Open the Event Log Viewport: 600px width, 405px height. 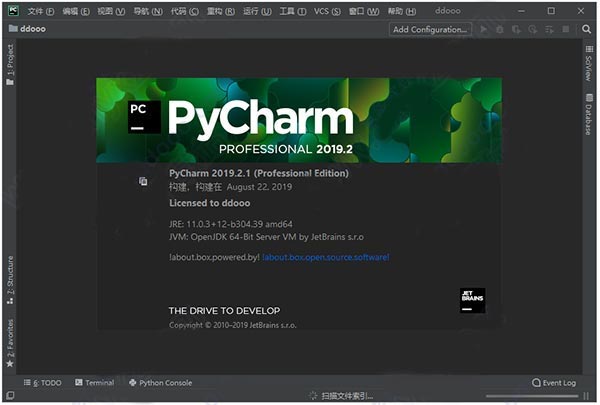[x=554, y=383]
